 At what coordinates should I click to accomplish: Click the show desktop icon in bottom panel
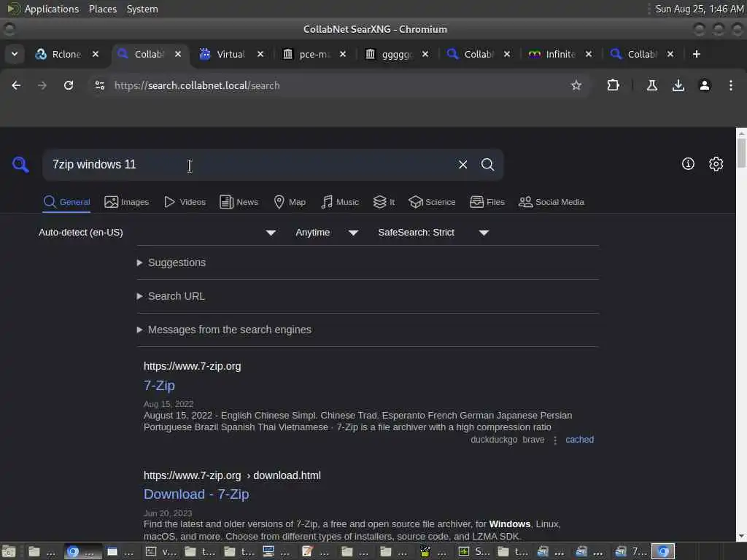tap(8, 551)
